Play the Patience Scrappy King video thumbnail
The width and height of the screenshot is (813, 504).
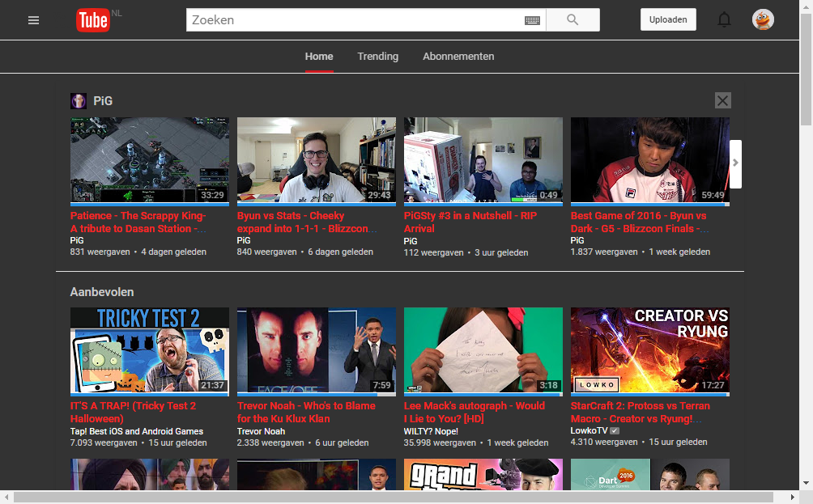point(150,160)
